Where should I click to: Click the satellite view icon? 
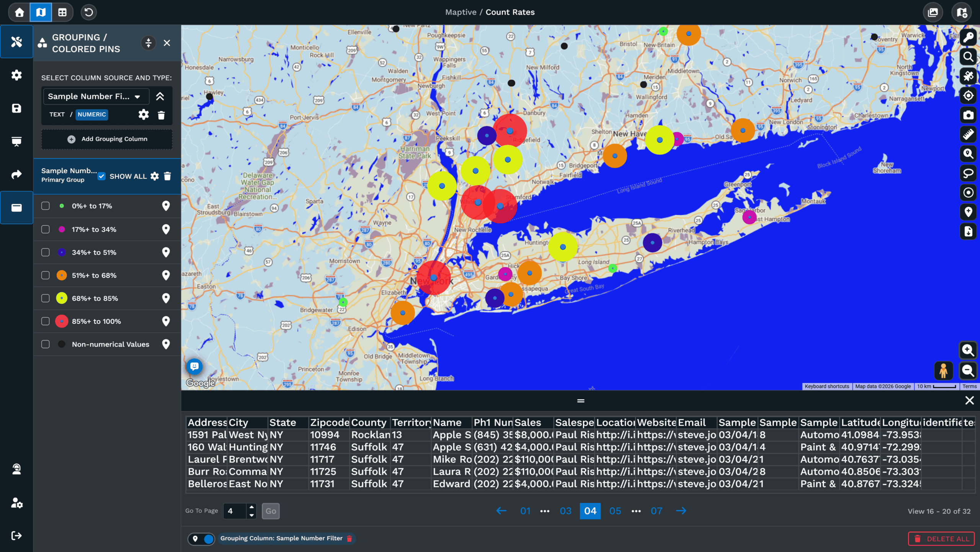pyautogui.click(x=968, y=76)
